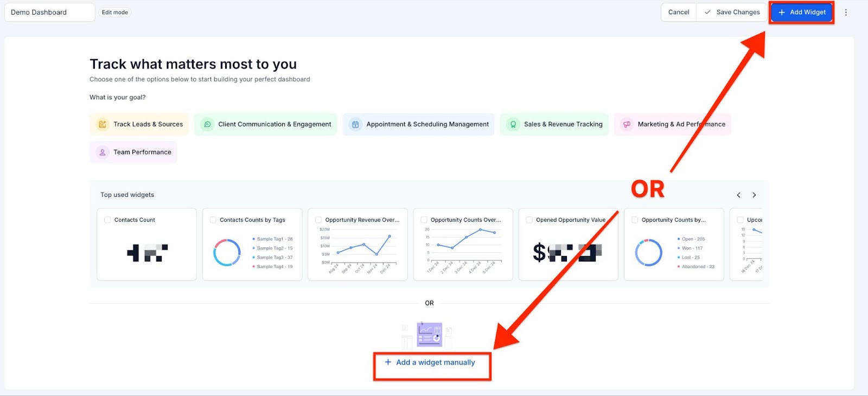Select the Opened Opportunity Value checkbox
868x396 pixels.
pyautogui.click(x=529, y=220)
